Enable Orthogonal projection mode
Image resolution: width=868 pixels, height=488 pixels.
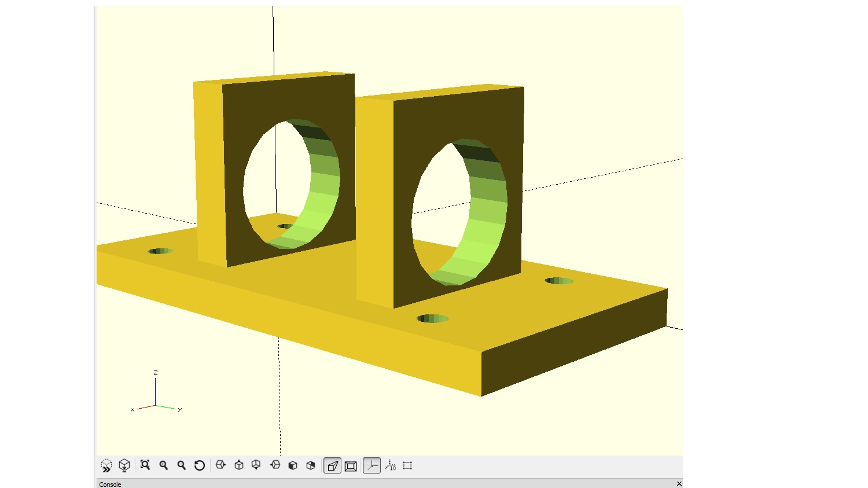click(x=351, y=465)
